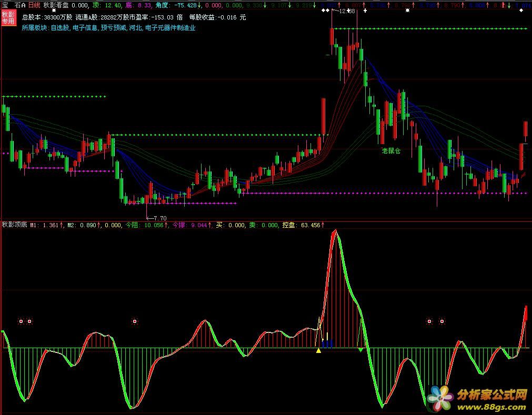Click the white star marker below 秋影看盘
The width and height of the screenshot is (532, 415).
[54, 11]
